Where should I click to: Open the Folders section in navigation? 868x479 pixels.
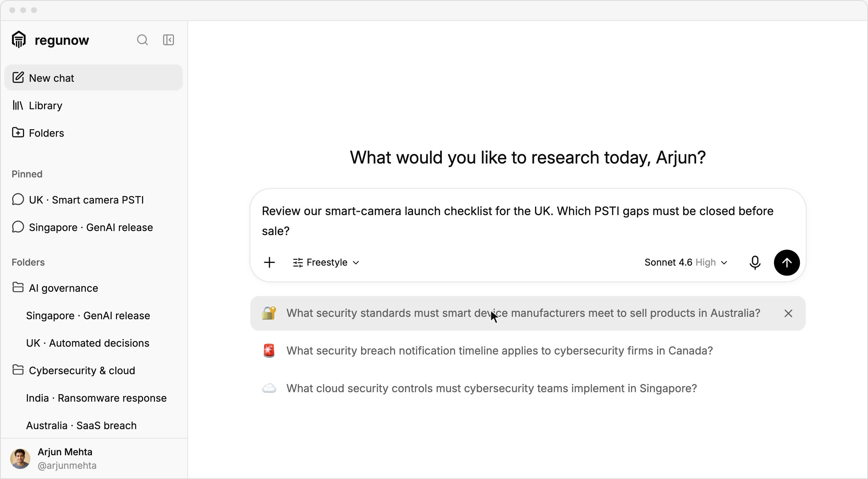point(94,133)
